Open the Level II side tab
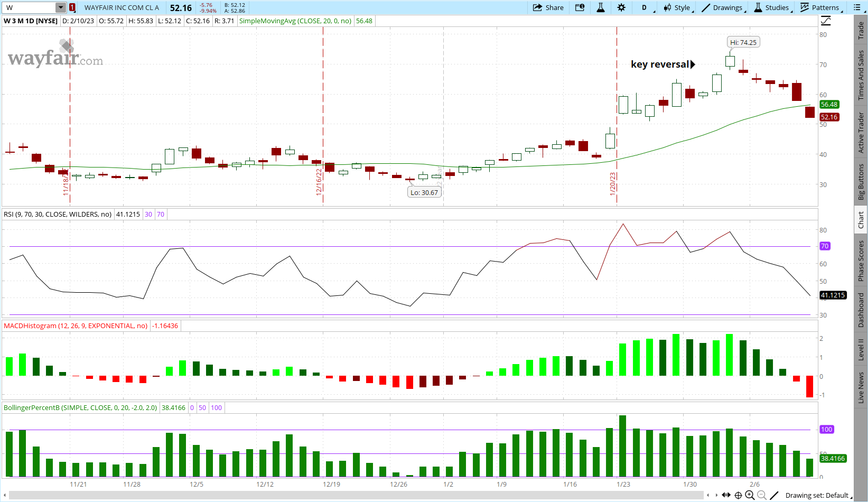Image resolution: width=868 pixels, height=502 pixels. [861, 349]
